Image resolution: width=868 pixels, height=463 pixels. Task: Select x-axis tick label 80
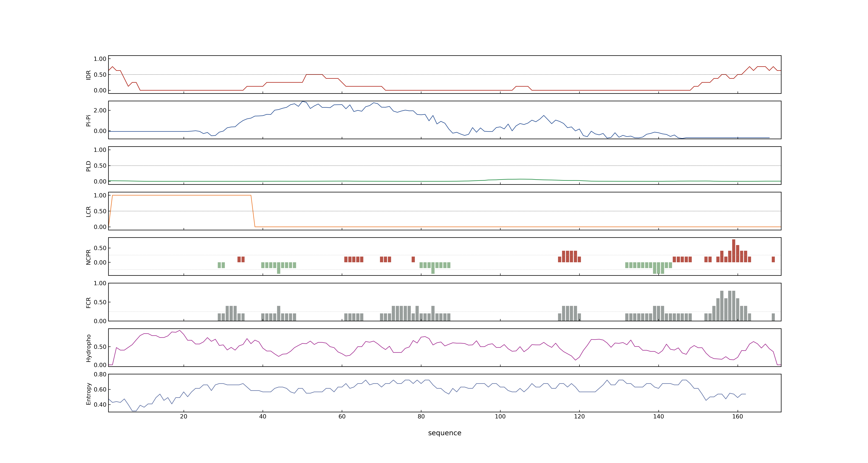[x=421, y=416]
